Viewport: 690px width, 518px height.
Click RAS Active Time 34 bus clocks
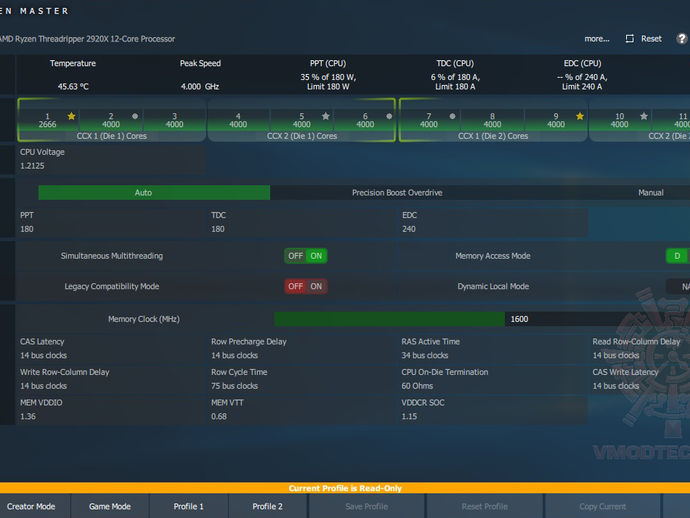(425, 355)
